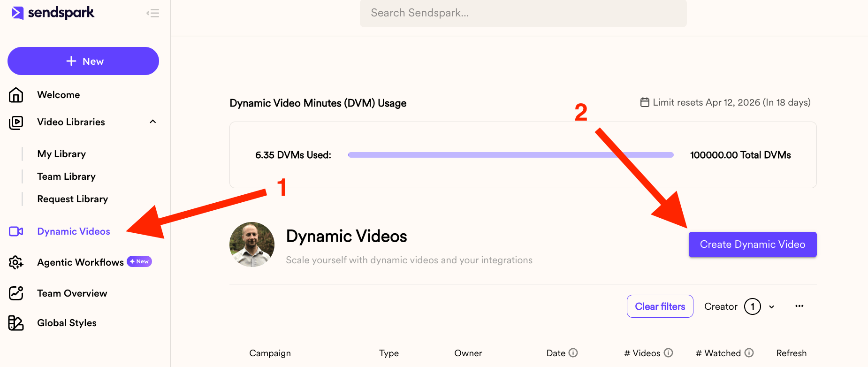Image resolution: width=868 pixels, height=367 pixels.
Task: Click the Video Libraries play icon
Action: [16, 122]
